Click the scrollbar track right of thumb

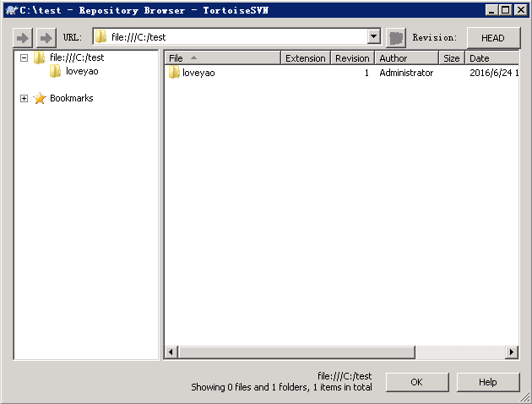[x=460, y=352]
